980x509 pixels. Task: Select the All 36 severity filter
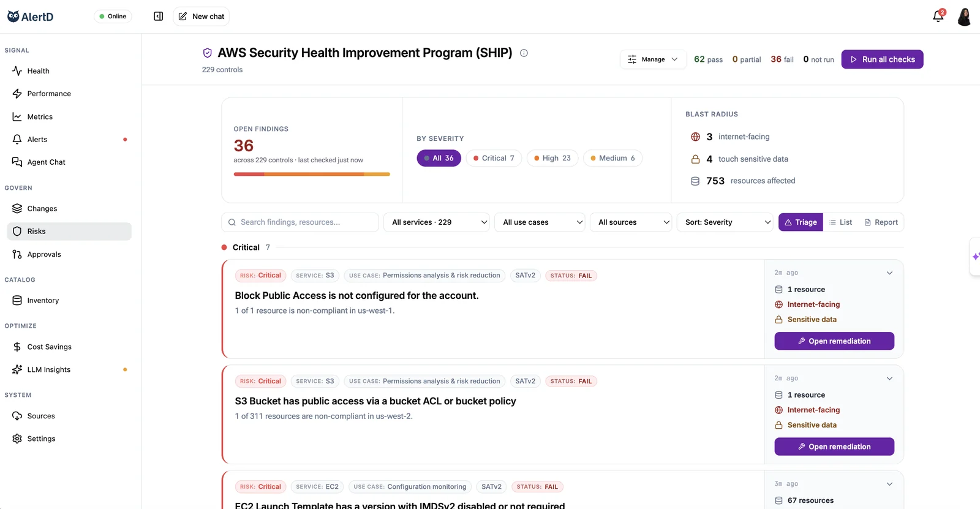click(x=439, y=158)
